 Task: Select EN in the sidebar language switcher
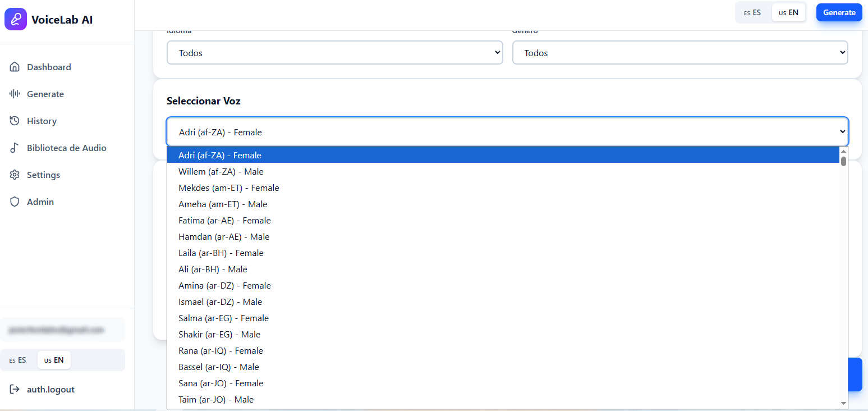[x=54, y=360]
